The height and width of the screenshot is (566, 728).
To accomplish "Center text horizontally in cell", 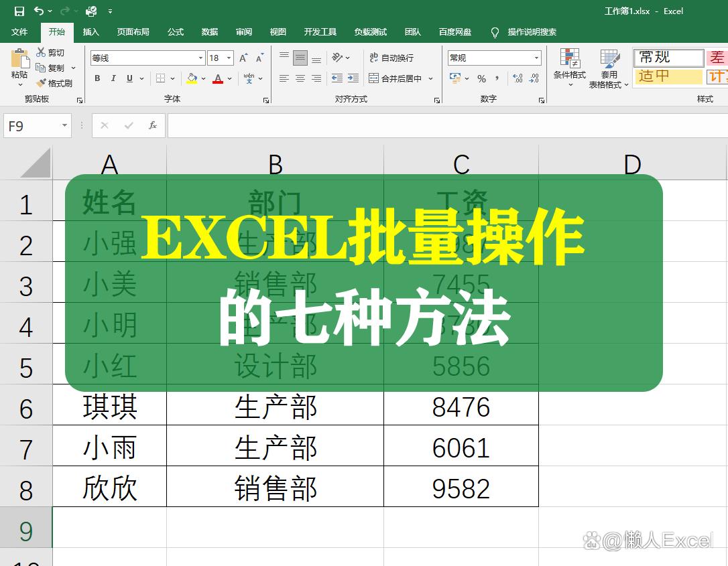I will click(300, 78).
